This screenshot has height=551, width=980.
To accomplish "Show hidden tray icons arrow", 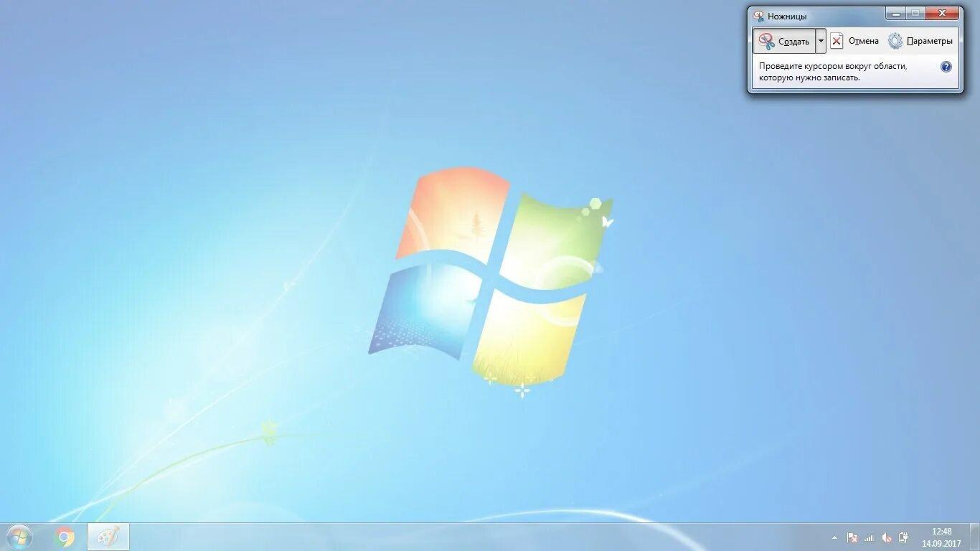I will tap(834, 537).
